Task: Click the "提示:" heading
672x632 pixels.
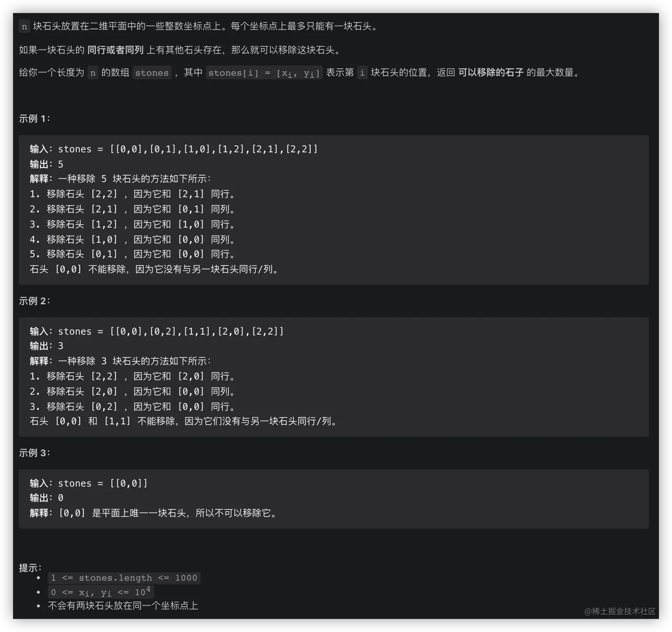Action: tap(30, 568)
